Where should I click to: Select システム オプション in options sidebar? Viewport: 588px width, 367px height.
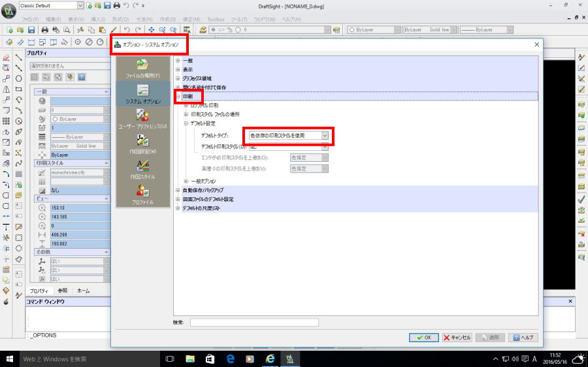click(x=142, y=94)
